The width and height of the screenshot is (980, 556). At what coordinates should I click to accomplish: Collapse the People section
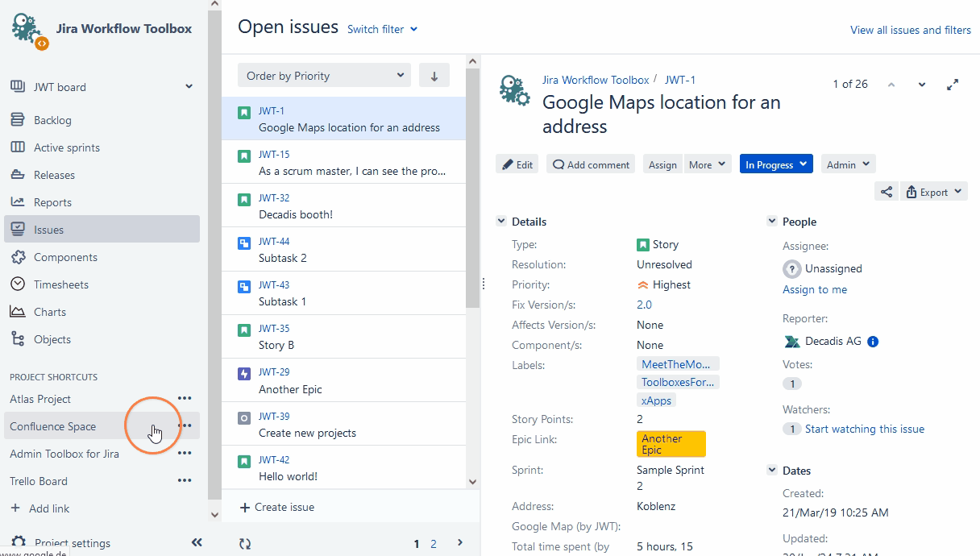pyautogui.click(x=771, y=222)
